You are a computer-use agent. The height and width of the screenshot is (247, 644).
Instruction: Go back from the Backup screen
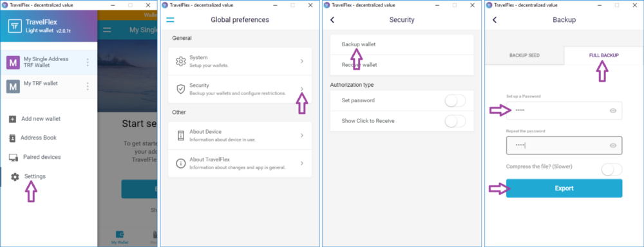click(x=495, y=20)
